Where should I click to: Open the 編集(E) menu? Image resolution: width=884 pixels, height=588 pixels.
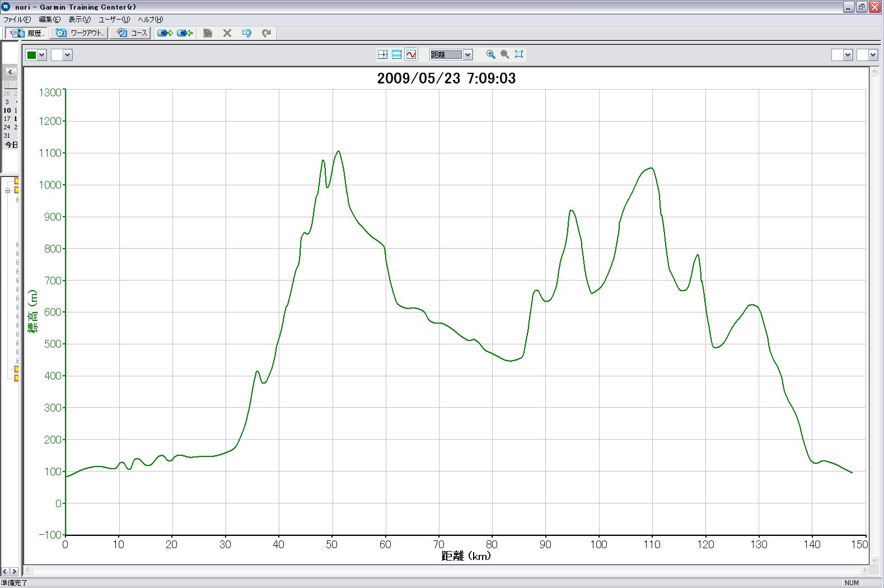(49, 19)
